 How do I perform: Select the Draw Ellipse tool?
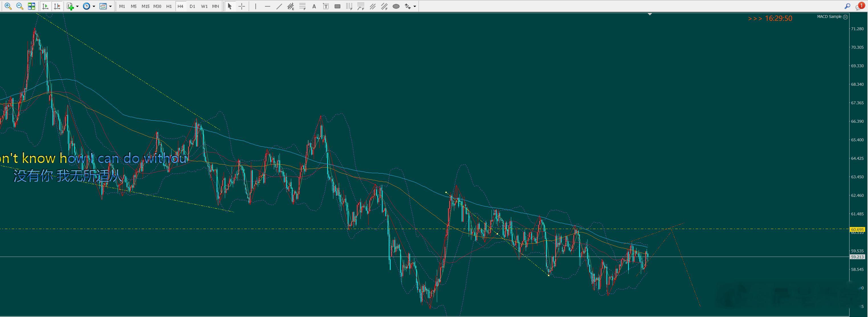pos(396,6)
